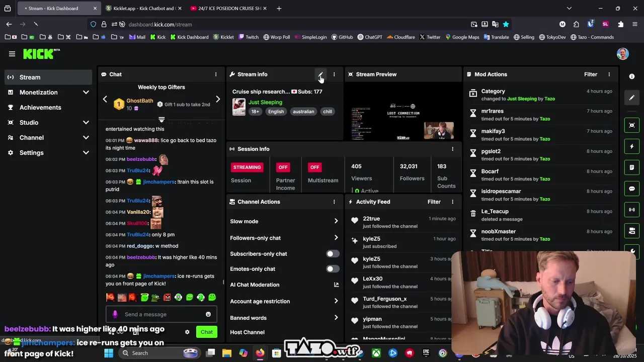Click the pencil edit icon in Stream info
Image resolution: width=644 pixels, height=362 pixels.
(x=320, y=74)
